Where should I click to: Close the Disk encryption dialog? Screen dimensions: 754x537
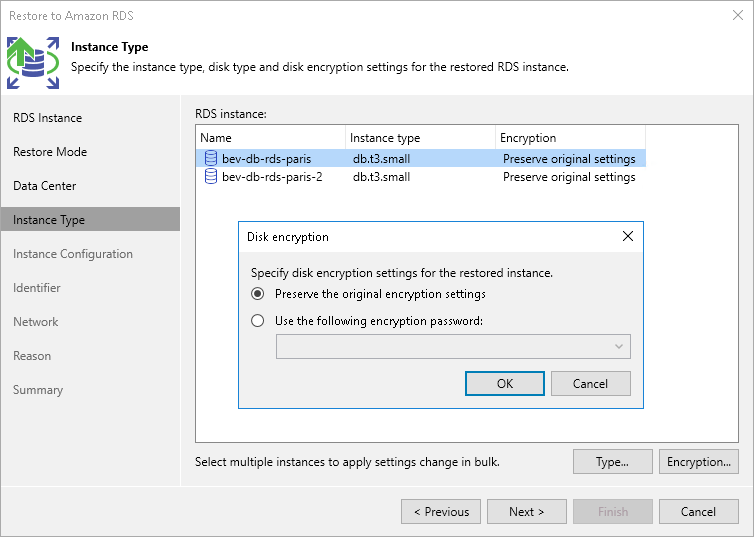(628, 236)
